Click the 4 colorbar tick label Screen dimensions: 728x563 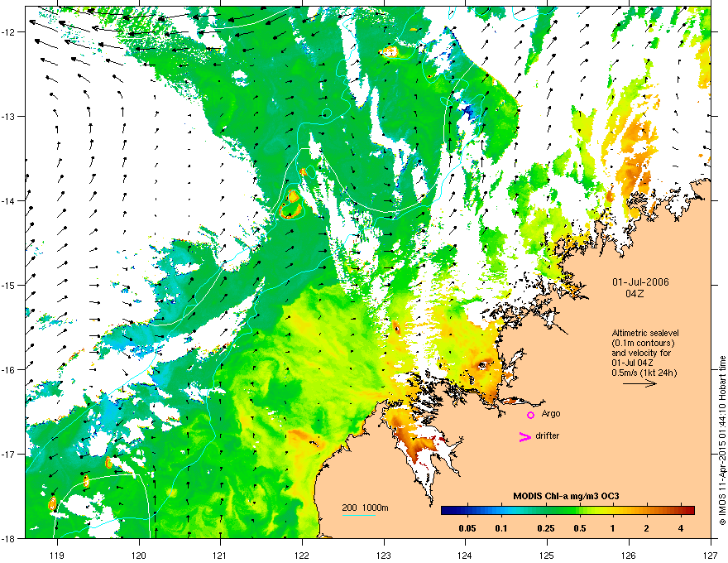click(680, 527)
